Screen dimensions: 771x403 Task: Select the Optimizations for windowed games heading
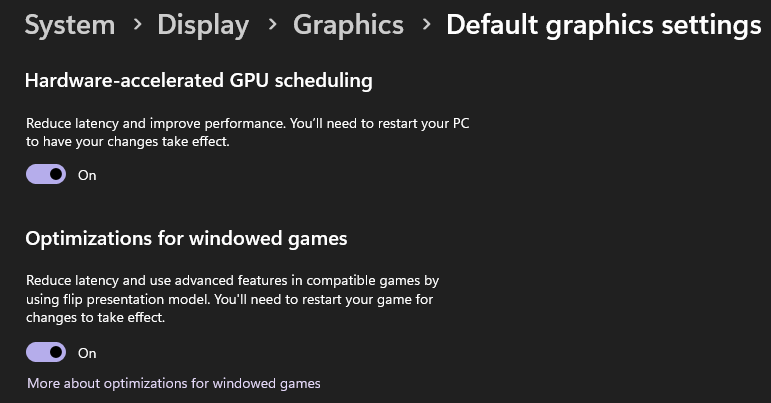186,239
